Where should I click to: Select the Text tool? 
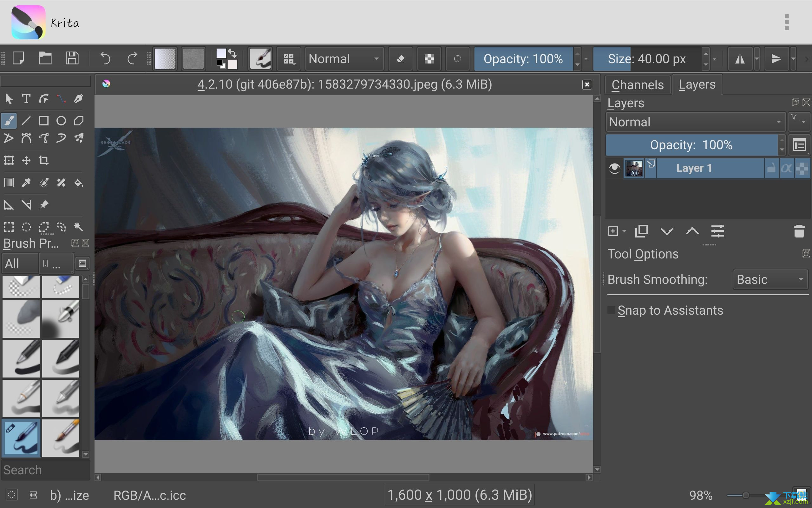(x=26, y=99)
